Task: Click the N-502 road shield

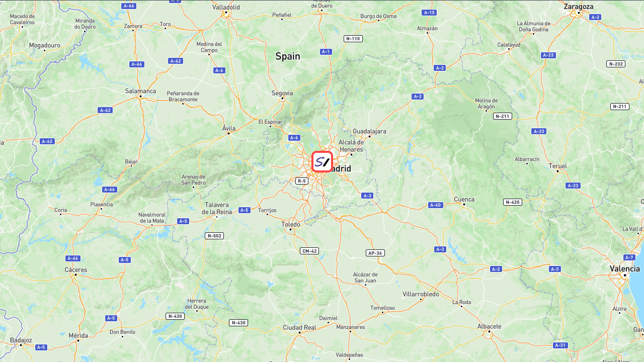Action: [214, 236]
